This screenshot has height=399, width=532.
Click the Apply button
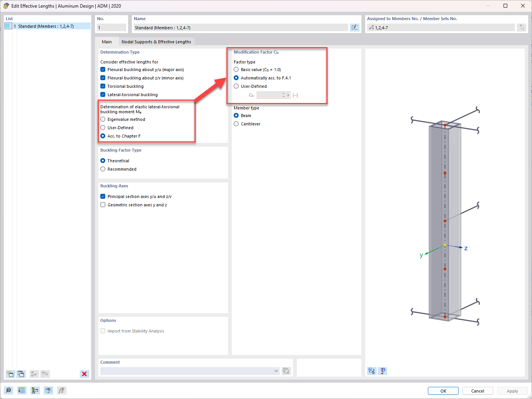(x=512, y=391)
